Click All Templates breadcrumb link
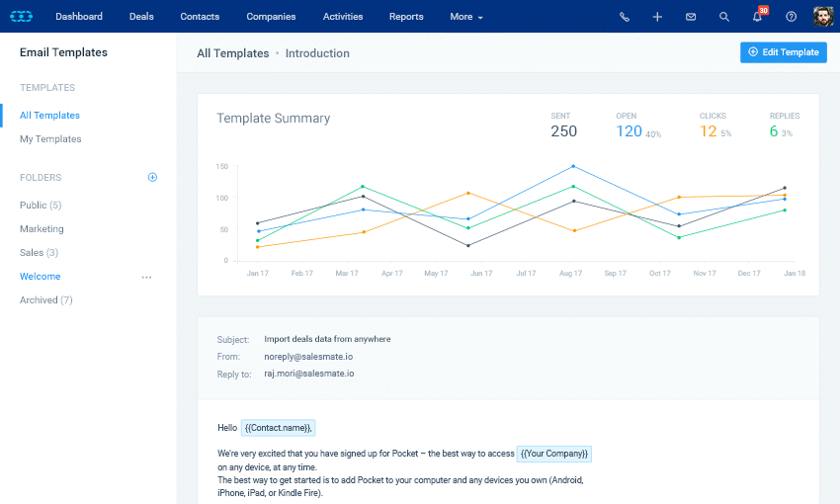Viewport: 840px width, 504px height. [232, 53]
